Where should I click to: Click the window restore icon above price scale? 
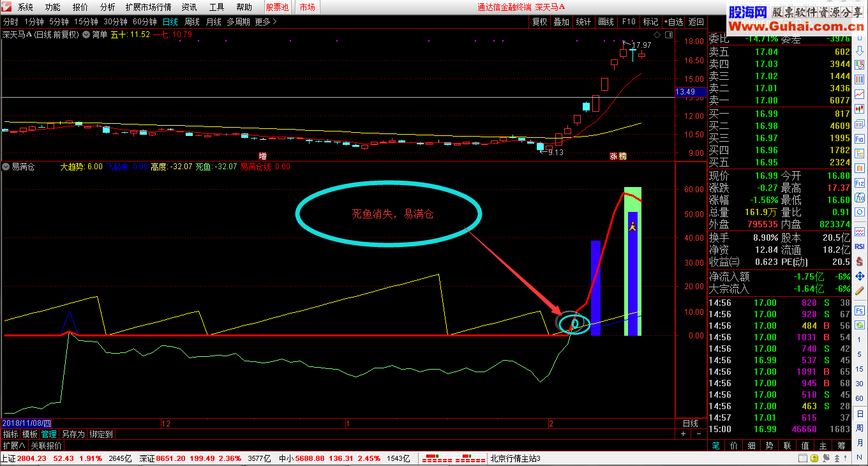point(669,34)
